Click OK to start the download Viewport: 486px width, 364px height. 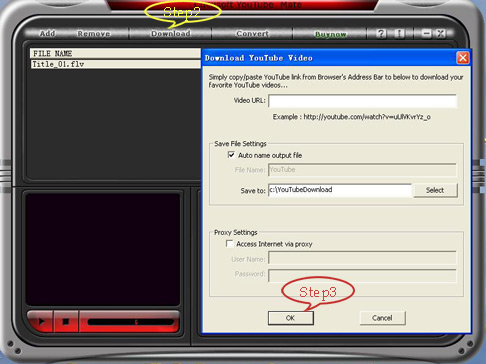(x=291, y=318)
